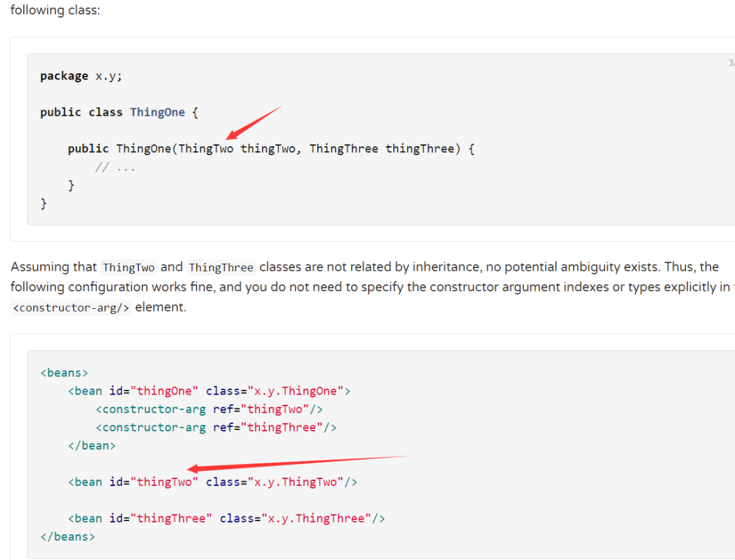
Task: Click the "// ..." comment in constructor
Action: click(115, 167)
